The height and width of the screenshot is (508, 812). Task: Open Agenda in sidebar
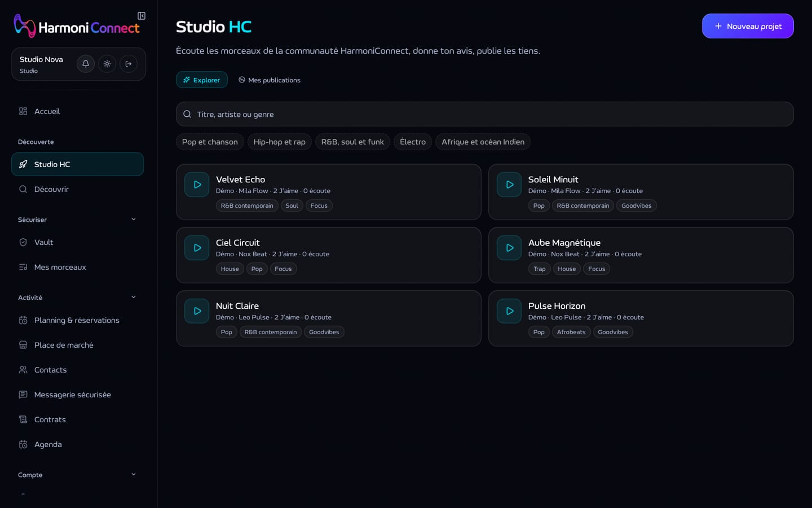click(x=77, y=444)
